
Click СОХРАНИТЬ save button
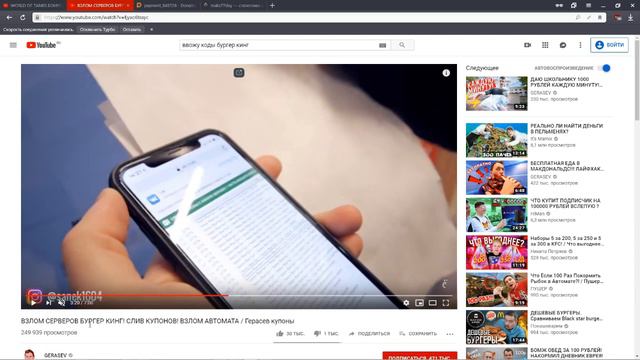tap(418, 333)
